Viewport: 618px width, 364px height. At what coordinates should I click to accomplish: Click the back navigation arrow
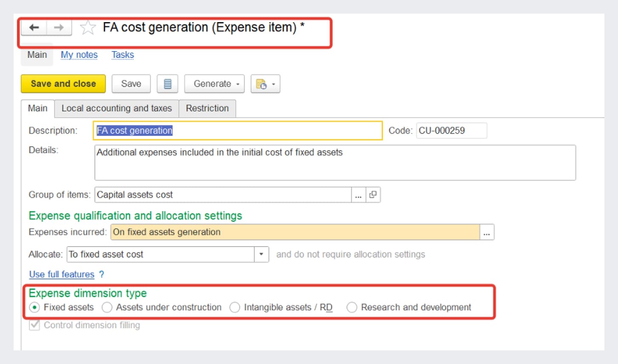(x=34, y=28)
